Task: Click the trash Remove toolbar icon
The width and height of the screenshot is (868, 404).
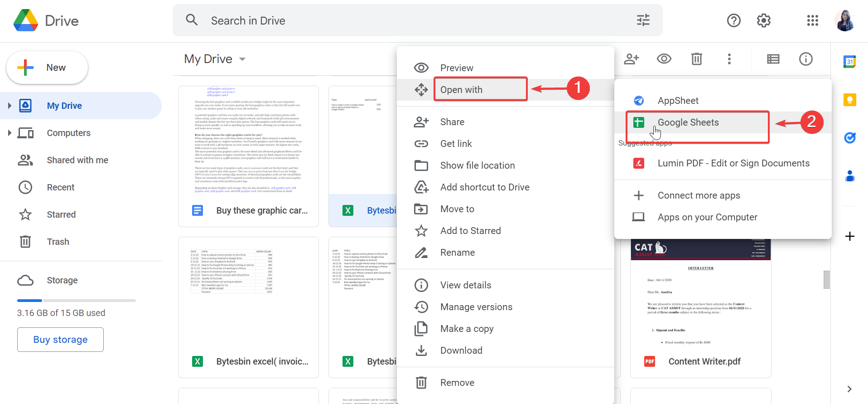Action: click(697, 59)
